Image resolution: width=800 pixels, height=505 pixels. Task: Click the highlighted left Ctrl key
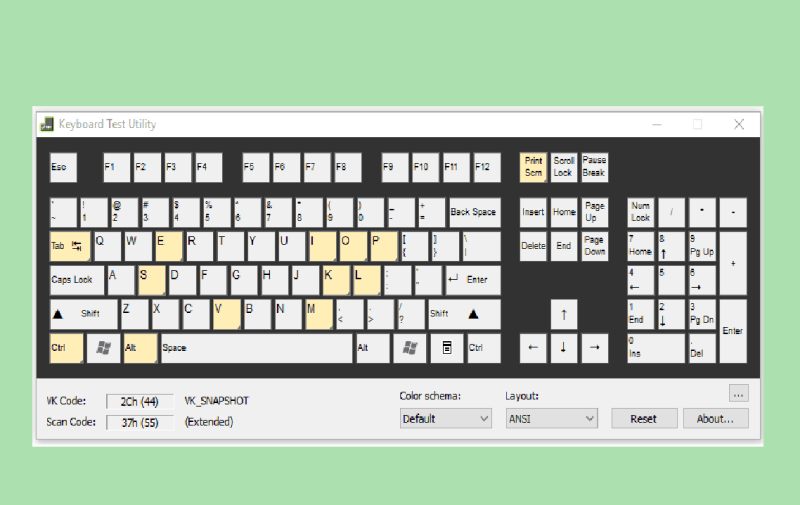(x=66, y=348)
